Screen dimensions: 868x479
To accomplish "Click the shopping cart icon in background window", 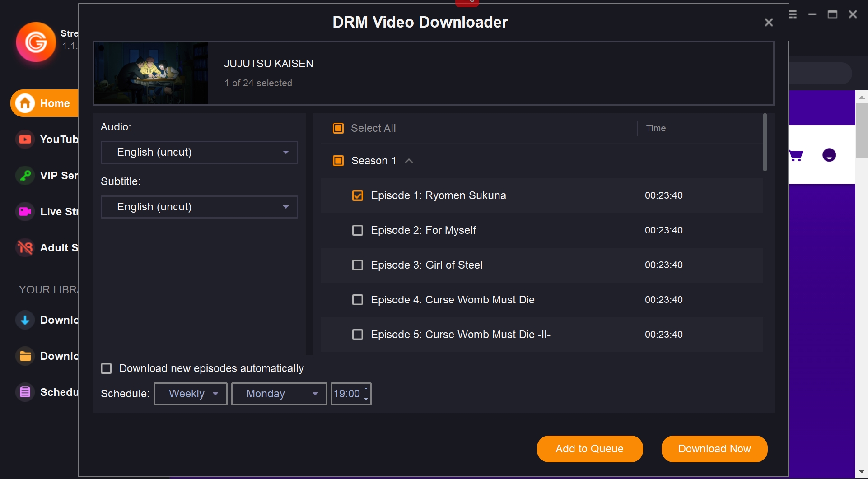I will click(796, 156).
